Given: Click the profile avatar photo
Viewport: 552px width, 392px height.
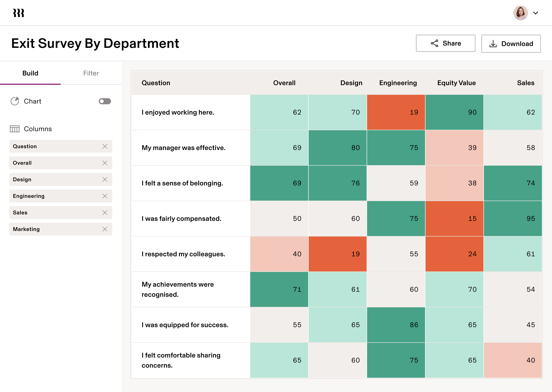Looking at the screenshot, I should coord(521,13).
